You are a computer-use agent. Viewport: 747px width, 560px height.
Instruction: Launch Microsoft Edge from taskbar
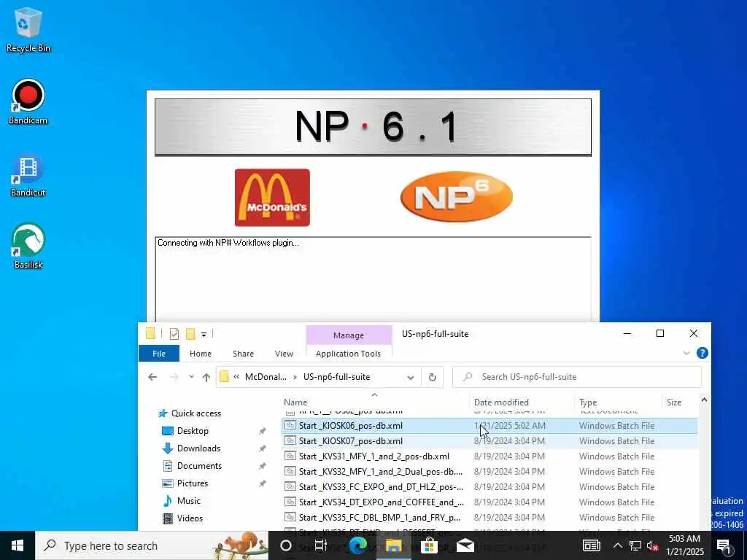[357, 545]
